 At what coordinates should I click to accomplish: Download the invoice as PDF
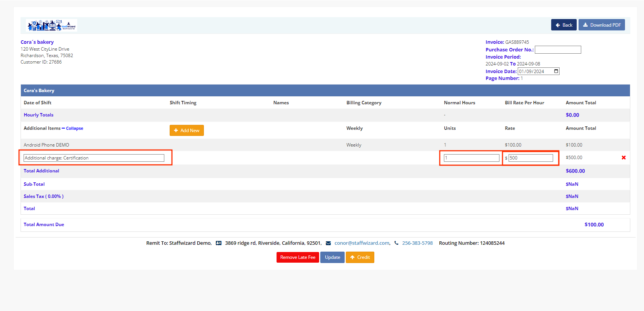click(601, 25)
